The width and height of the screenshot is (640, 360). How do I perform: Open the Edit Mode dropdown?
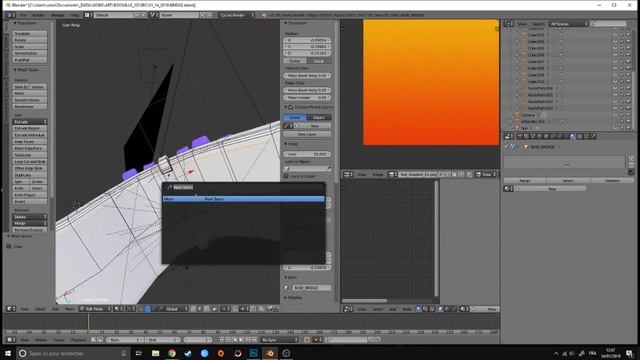pyautogui.click(x=95, y=309)
